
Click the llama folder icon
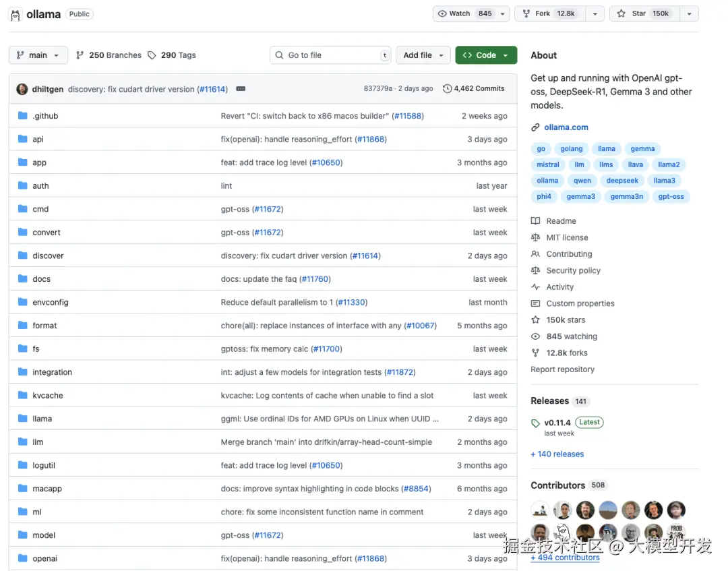pyautogui.click(x=22, y=418)
